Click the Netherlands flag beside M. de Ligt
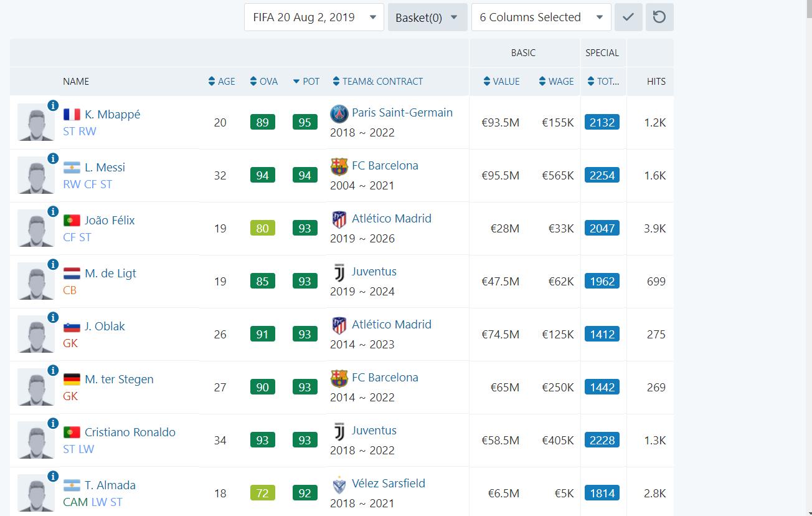The width and height of the screenshot is (812, 516). pos(72,274)
